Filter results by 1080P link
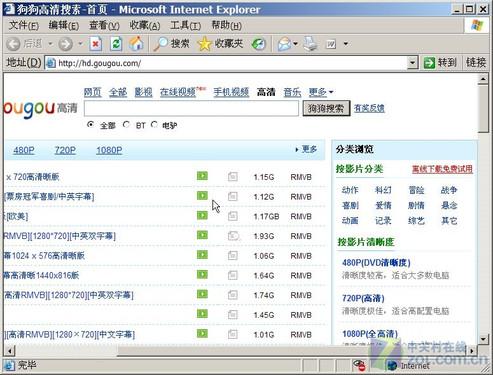Screen dimensions: 493x375 click(x=109, y=150)
